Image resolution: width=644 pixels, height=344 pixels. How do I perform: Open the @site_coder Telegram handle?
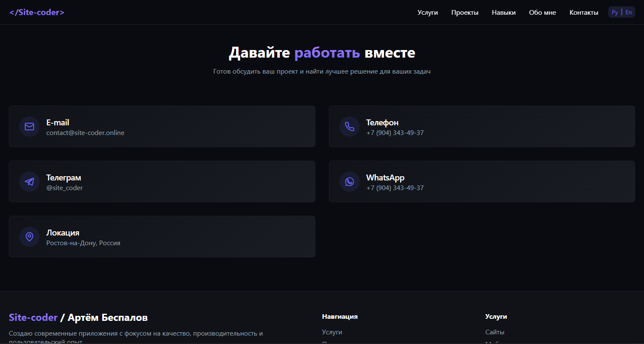[x=64, y=188]
